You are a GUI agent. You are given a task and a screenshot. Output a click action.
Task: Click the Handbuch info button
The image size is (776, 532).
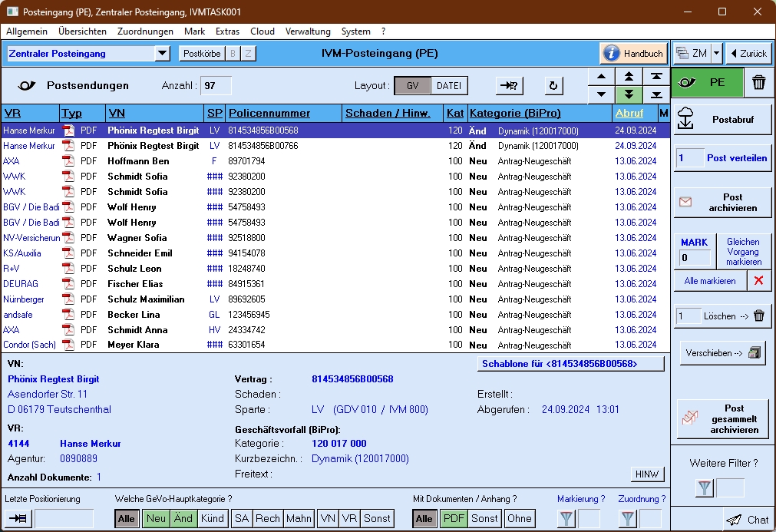[x=634, y=54]
